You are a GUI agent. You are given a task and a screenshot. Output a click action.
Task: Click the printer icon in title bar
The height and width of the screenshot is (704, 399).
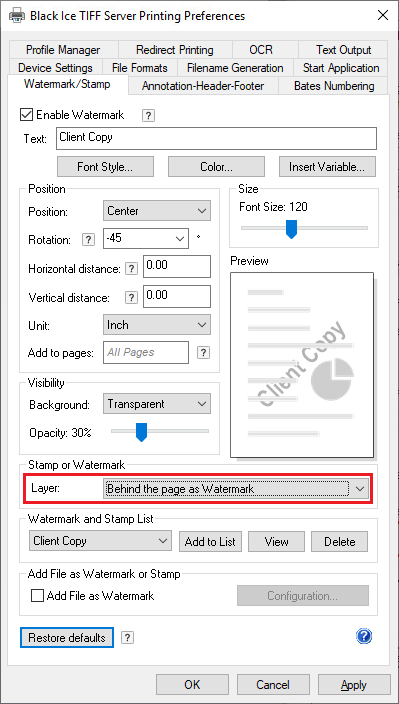pyautogui.click(x=17, y=16)
